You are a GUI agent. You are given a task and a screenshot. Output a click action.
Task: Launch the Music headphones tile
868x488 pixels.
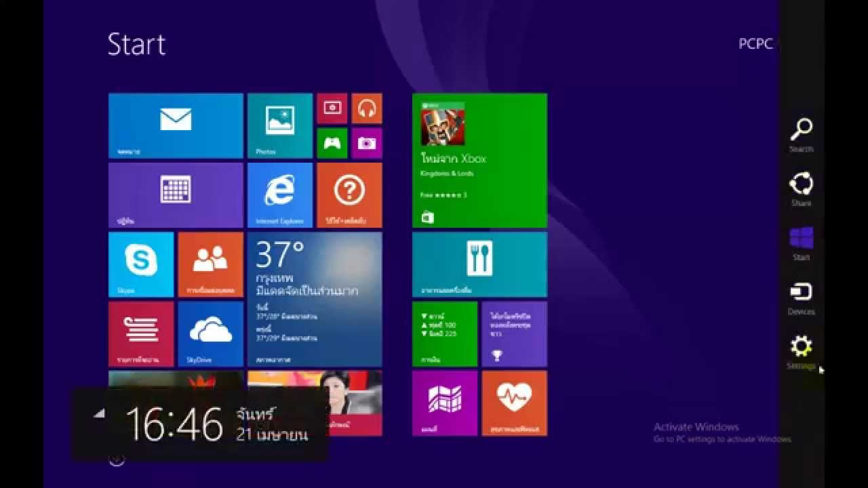pos(367,108)
